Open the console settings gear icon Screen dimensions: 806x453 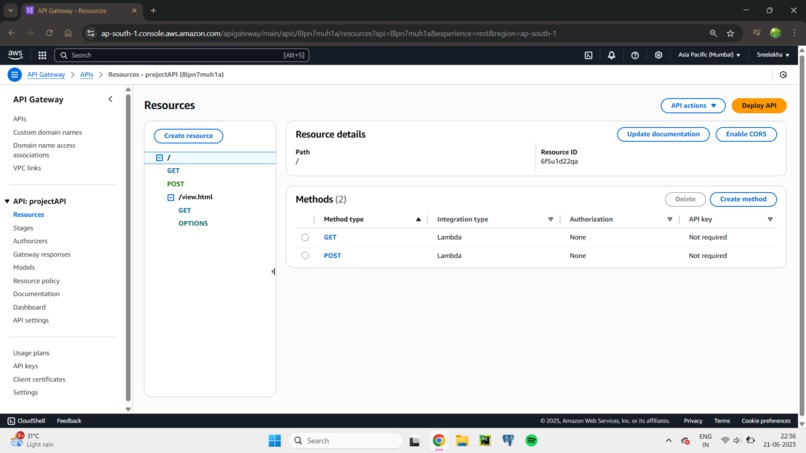pyautogui.click(x=658, y=55)
